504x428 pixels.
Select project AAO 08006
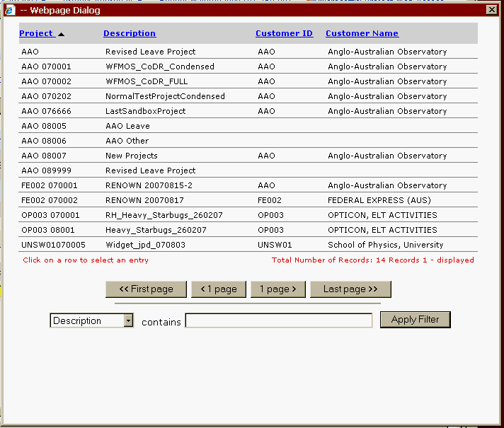tap(248, 141)
